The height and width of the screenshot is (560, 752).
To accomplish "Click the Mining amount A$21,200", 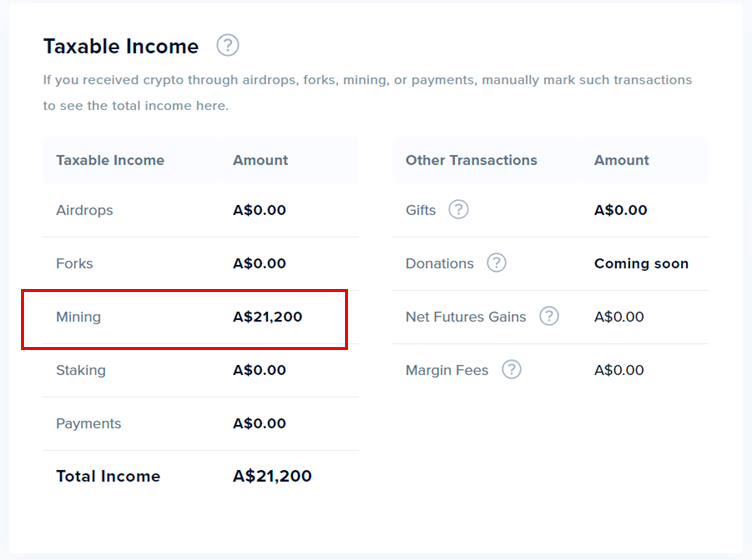I will (x=267, y=317).
